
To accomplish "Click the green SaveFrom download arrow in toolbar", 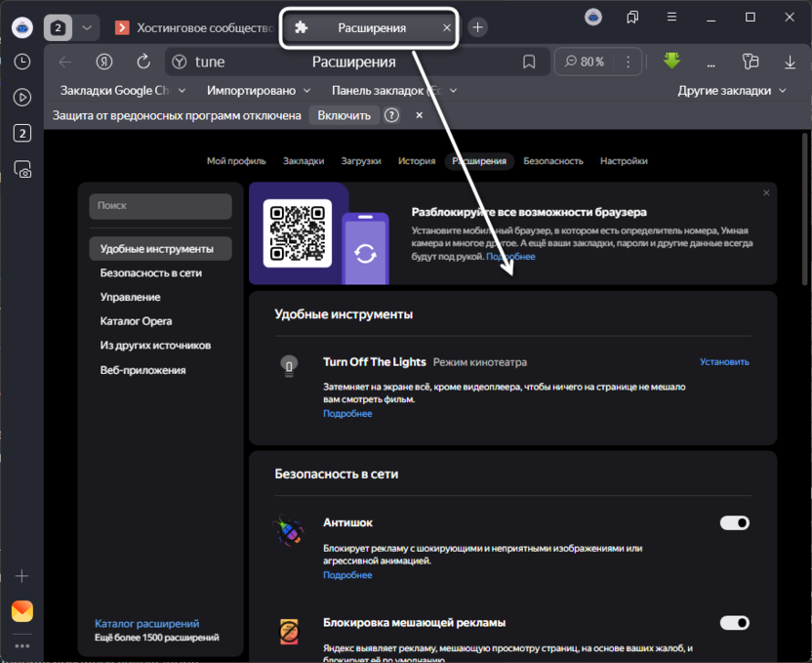I will (x=671, y=61).
